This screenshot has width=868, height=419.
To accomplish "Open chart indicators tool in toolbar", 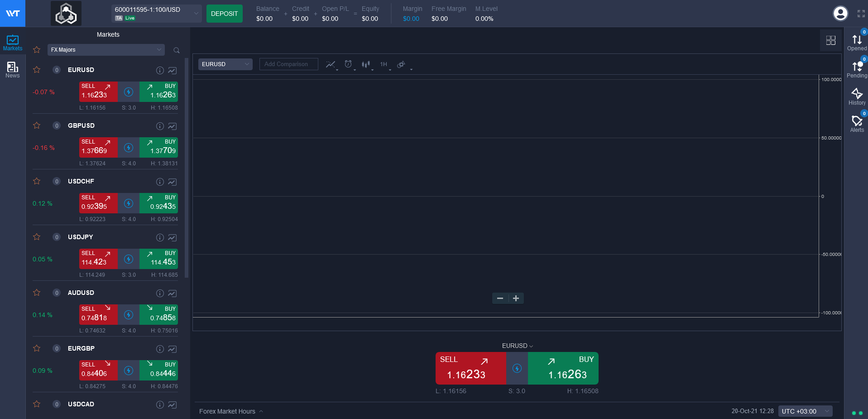I will pos(331,64).
